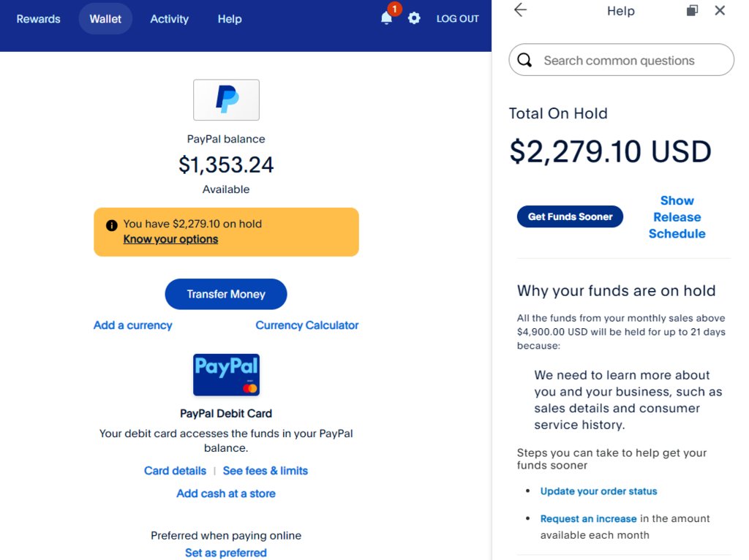The height and width of the screenshot is (560, 749).
Task: Click the Transfer Money button
Action: (226, 294)
